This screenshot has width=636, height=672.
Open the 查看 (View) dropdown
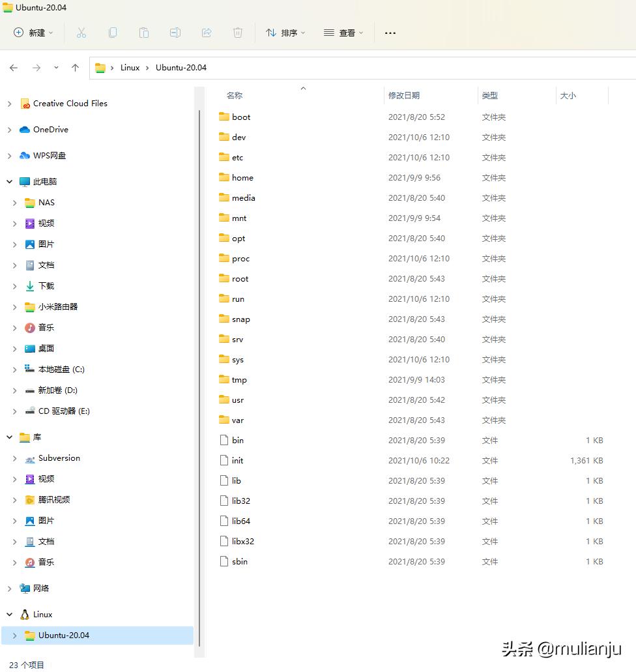coord(343,33)
